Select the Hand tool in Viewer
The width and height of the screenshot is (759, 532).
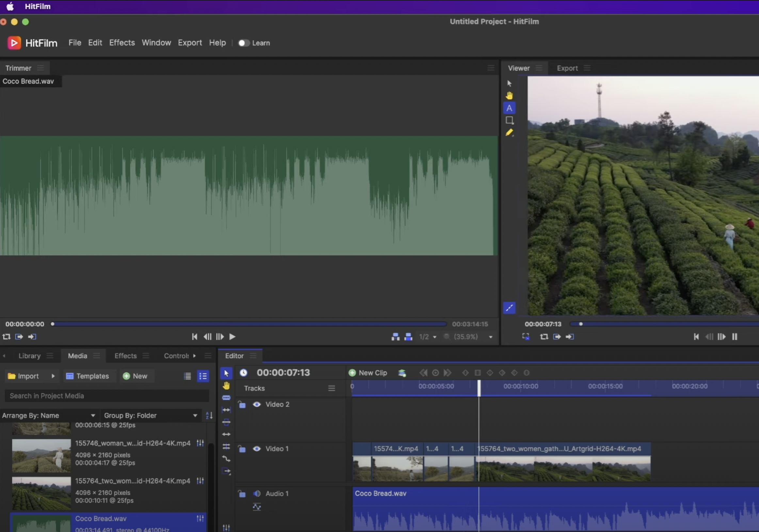[509, 96]
